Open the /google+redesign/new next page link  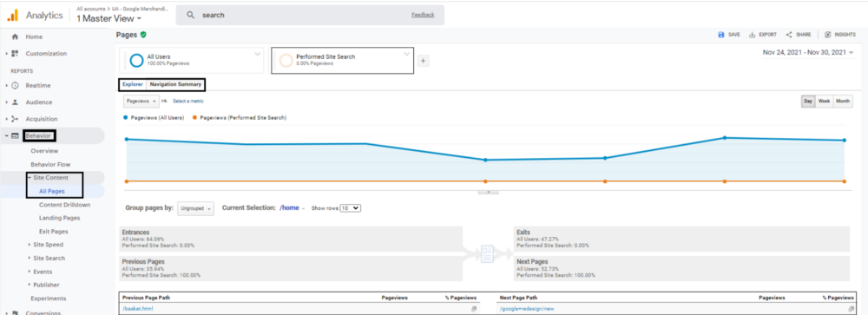tap(527, 309)
